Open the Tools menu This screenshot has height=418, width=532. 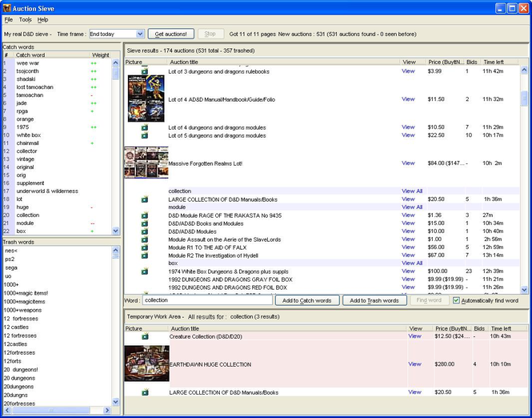26,19
